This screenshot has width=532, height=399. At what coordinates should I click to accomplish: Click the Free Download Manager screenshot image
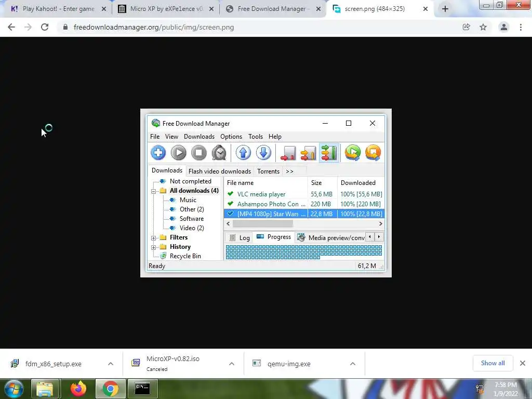point(266,193)
